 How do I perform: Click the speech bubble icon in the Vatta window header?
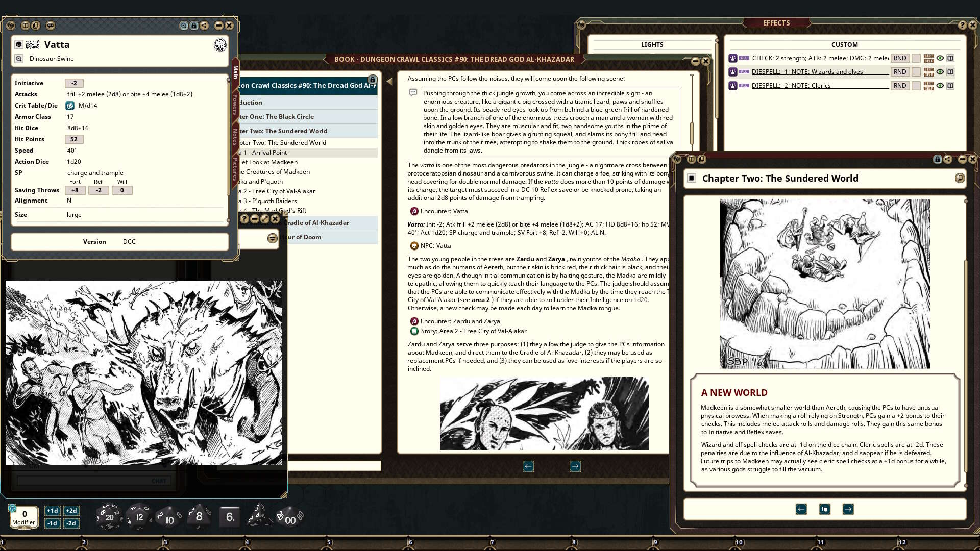point(50,26)
